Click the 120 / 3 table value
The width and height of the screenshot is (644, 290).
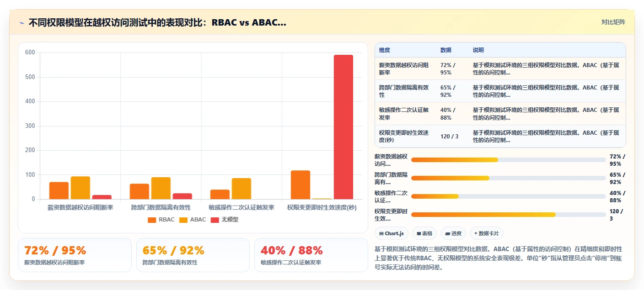click(x=450, y=136)
